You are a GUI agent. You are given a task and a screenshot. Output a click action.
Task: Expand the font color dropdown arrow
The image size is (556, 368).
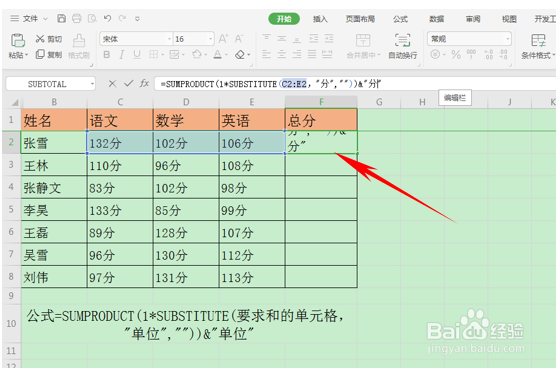226,55
